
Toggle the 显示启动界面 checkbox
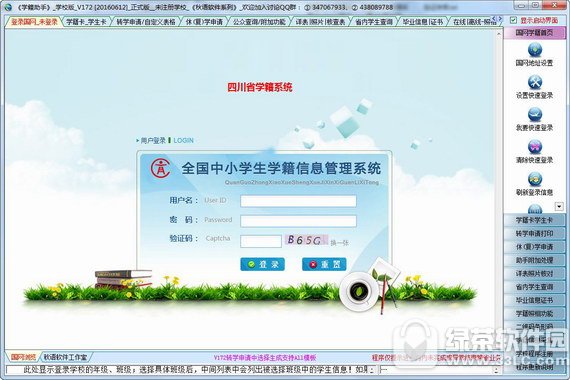pyautogui.click(x=513, y=20)
